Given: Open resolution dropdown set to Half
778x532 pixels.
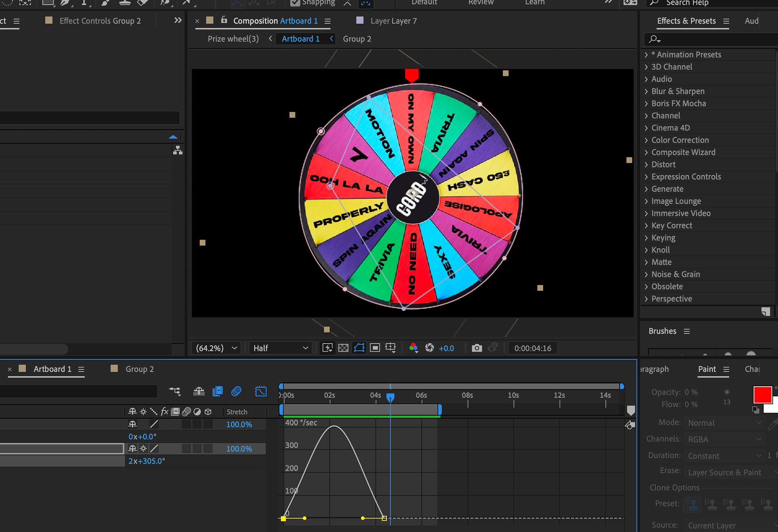Looking at the screenshot, I should coord(280,348).
